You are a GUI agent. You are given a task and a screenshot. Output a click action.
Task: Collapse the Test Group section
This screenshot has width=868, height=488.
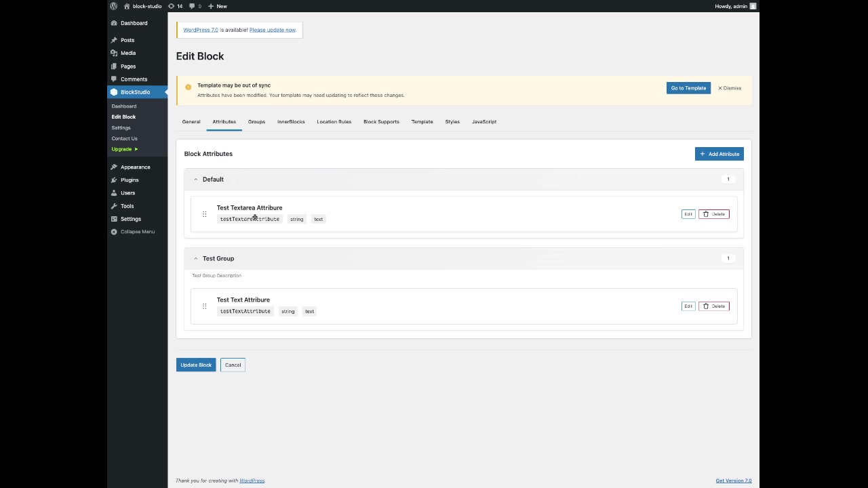[195, 258]
